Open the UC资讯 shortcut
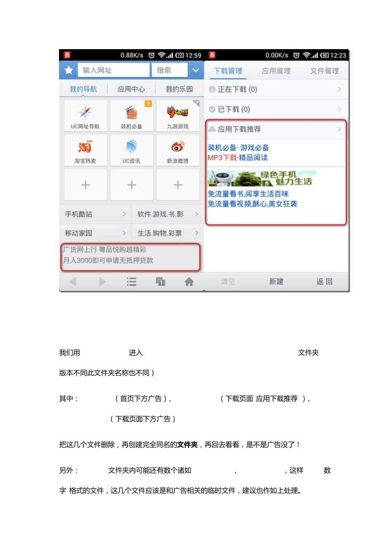The image size is (392, 555). pos(132,150)
